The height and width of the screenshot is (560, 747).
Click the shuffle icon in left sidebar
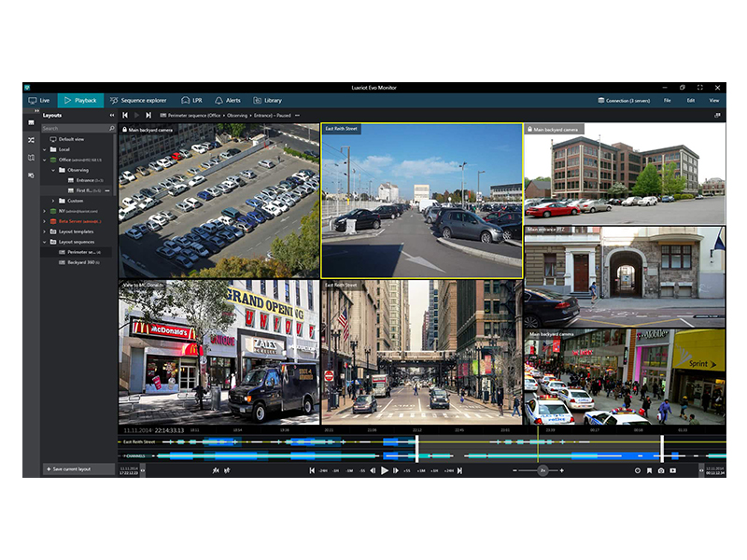(31, 140)
